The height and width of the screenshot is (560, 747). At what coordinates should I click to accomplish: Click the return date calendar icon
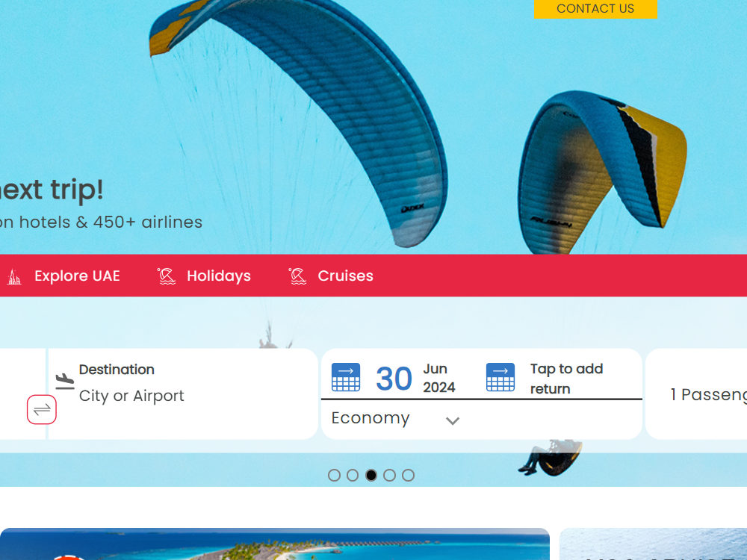pos(500,377)
